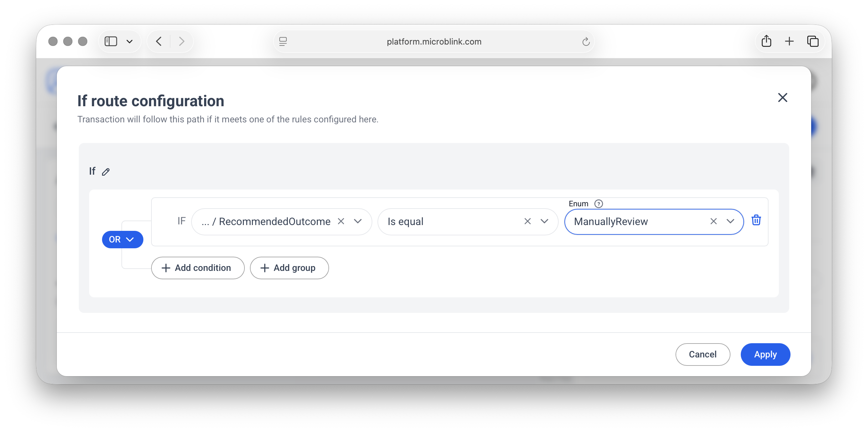Image resolution: width=868 pixels, height=432 pixels.
Task: Click the Add condition button
Action: (x=197, y=268)
